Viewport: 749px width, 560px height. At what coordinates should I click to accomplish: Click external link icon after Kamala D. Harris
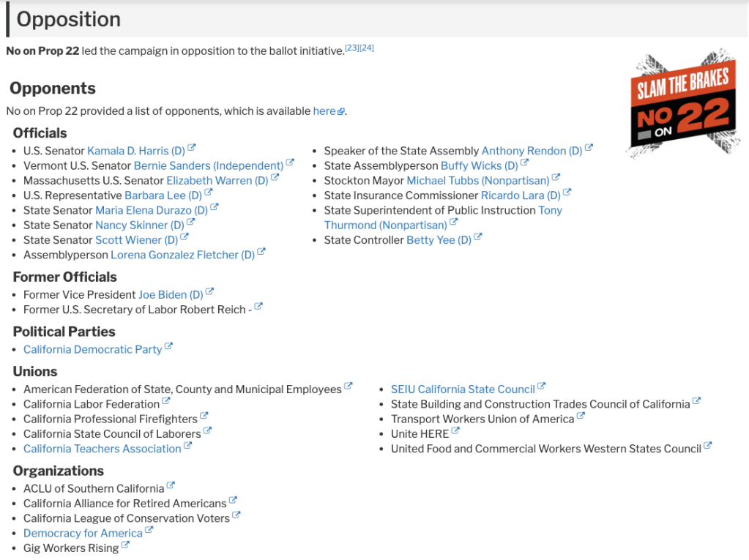point(192,149)
